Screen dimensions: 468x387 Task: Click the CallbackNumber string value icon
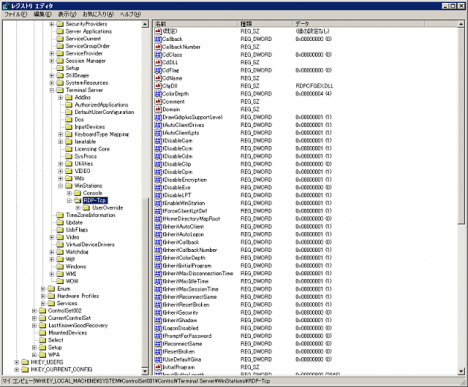158,47
